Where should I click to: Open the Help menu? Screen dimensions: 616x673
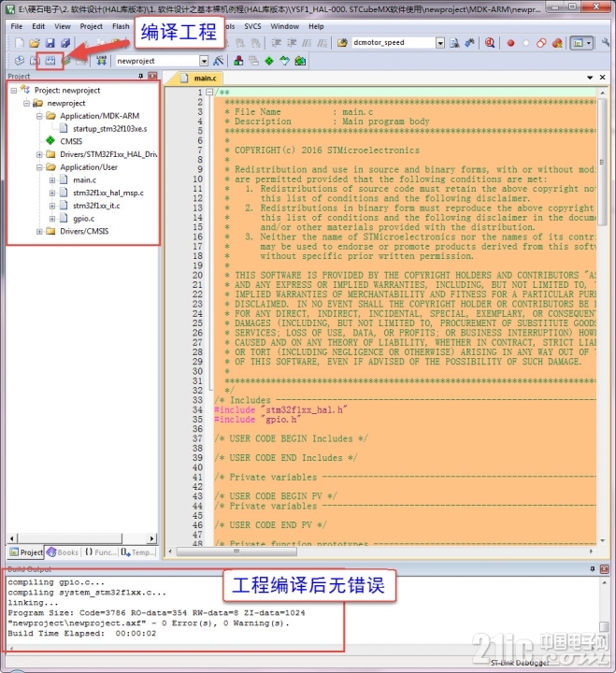tap(316, 26)
